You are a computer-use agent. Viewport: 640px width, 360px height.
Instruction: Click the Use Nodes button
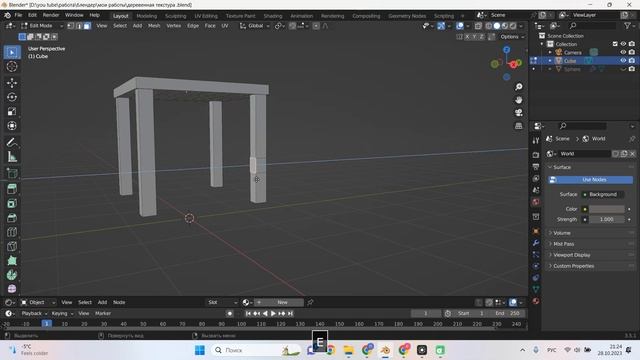[590, 180]
